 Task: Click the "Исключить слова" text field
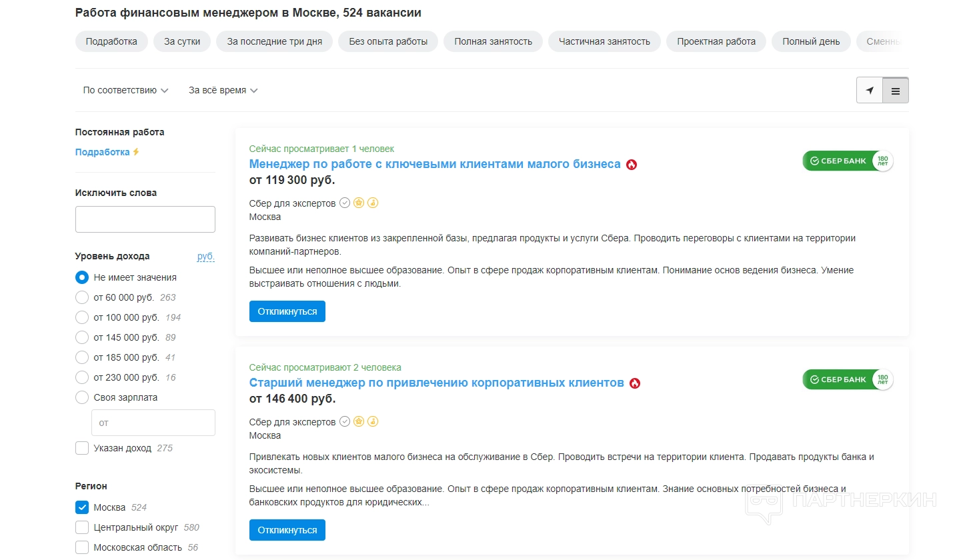(145, 219)
